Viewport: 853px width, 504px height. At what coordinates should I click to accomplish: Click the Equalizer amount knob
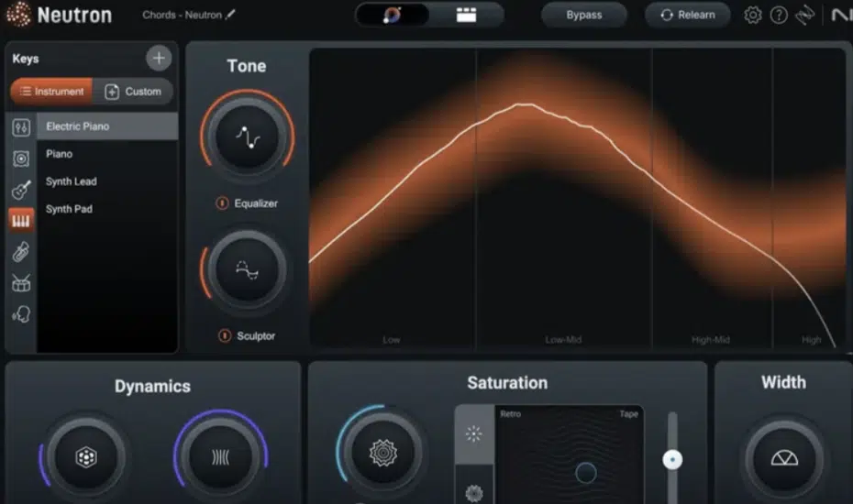[x=248, y=137]
